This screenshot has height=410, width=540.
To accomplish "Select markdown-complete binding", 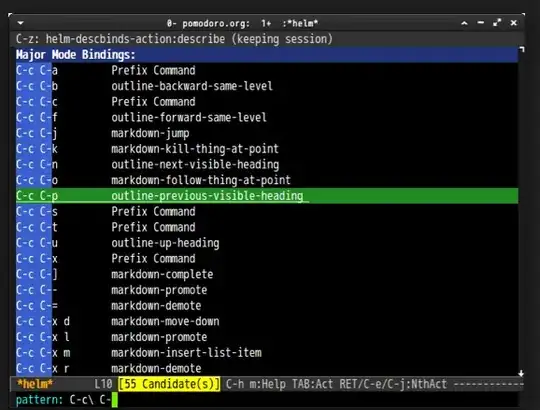I will [x=267, y=274].
